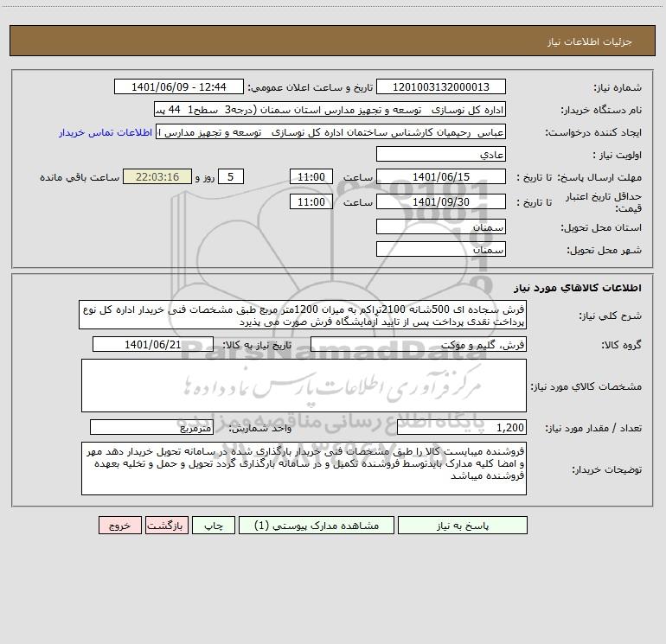Click the price validity time 11:00 field
This screenshot has height=644, width=666.
click(x=311, y=201)
